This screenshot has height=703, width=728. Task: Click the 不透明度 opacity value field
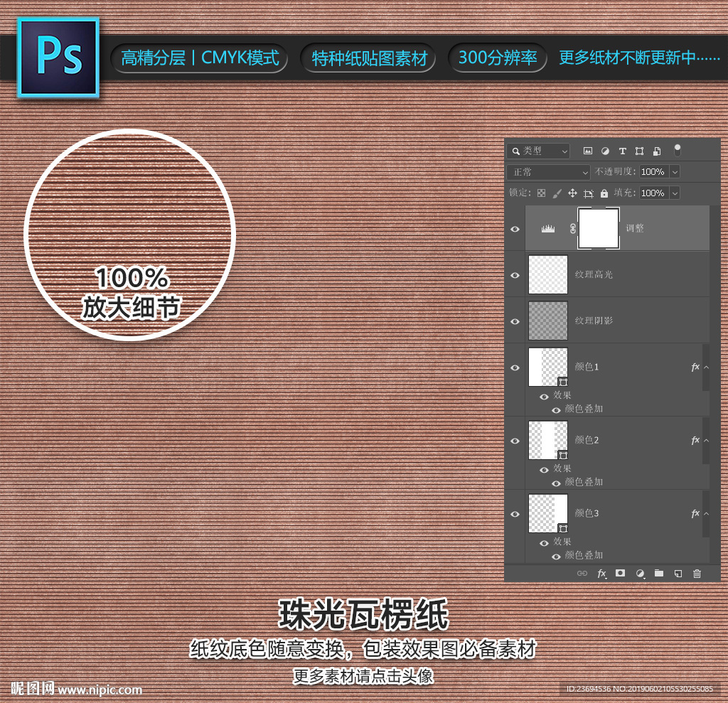(x=654, y=172)
